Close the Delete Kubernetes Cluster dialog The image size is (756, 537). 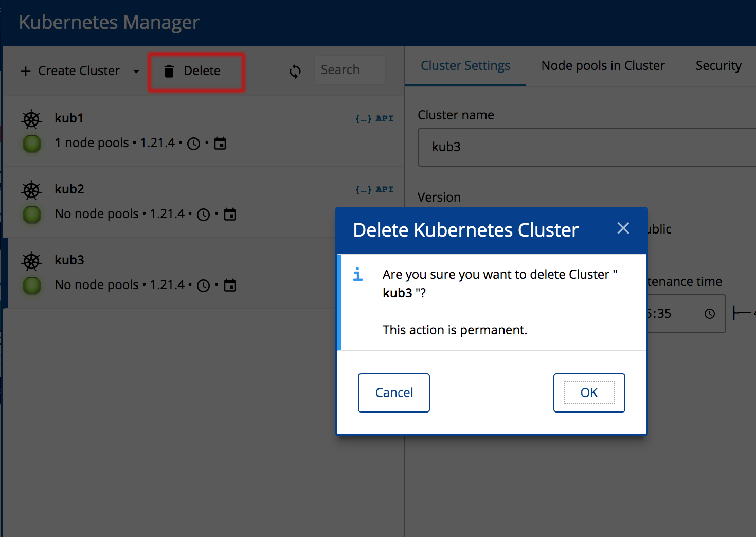click(x=623, y=228)
